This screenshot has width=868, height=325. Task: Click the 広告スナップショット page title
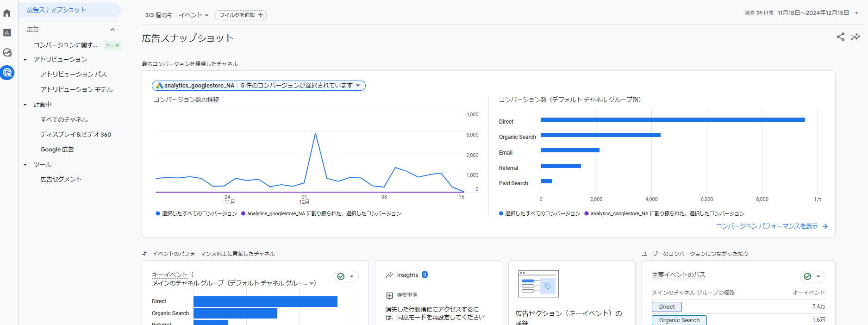click(187, 38)
